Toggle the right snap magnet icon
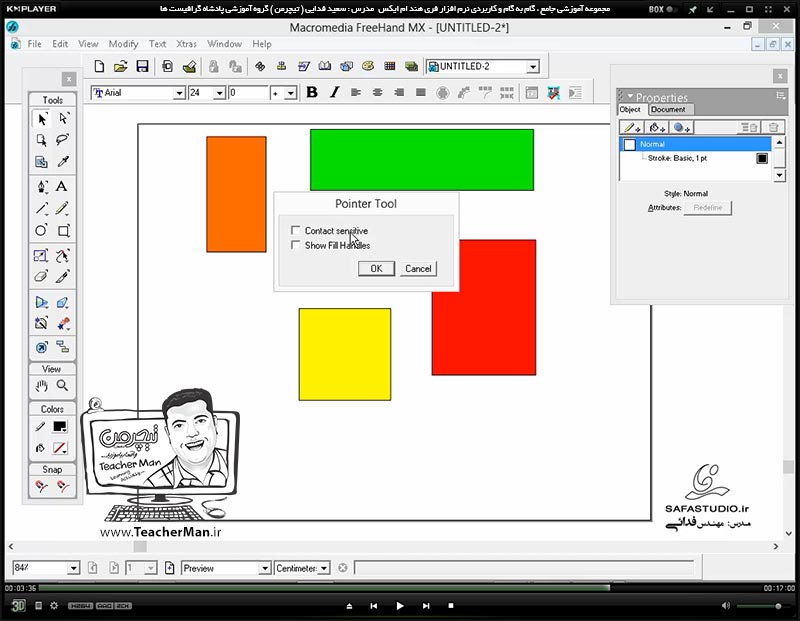 click(63, 486)
